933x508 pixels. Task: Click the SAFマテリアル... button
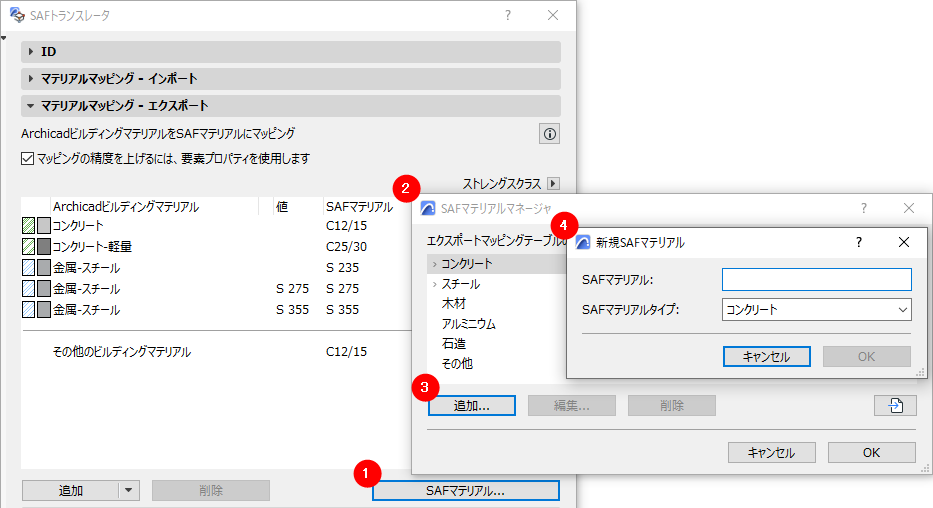pos(466,491)
